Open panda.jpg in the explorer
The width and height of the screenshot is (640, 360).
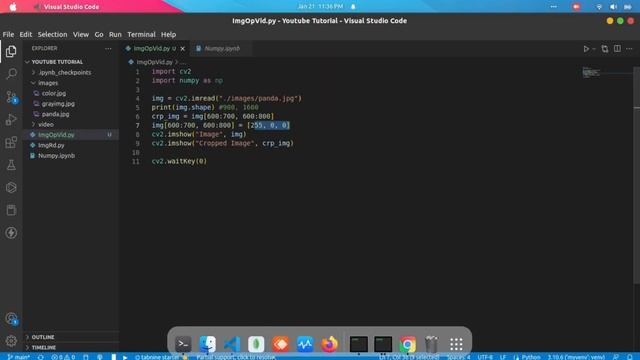click(x=71, y=114)
